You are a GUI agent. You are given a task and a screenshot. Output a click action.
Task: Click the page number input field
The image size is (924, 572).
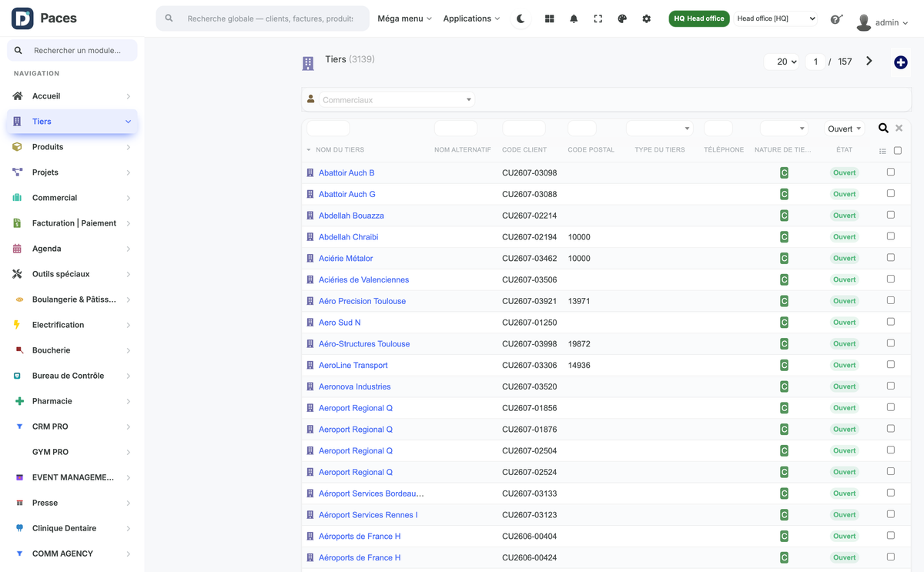[x=815, y=62]
